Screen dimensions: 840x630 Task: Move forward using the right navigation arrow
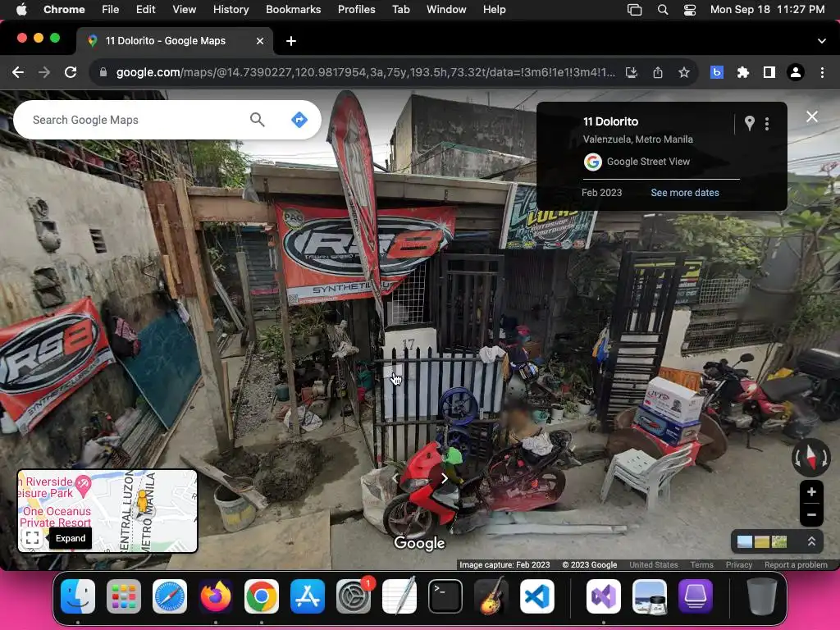[444, 478]
